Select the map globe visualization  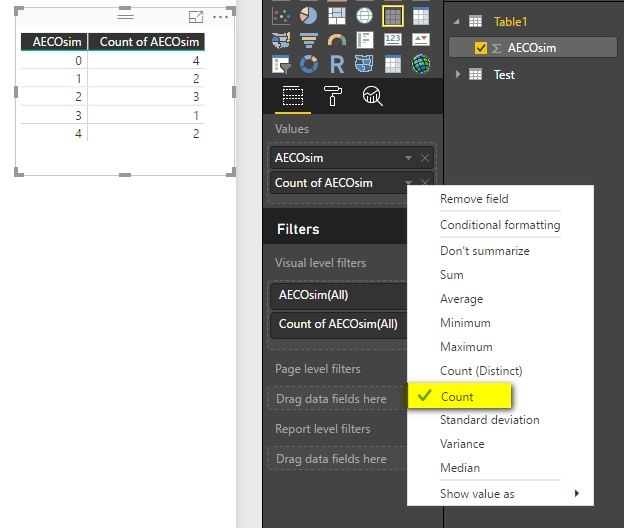[365, 16]
